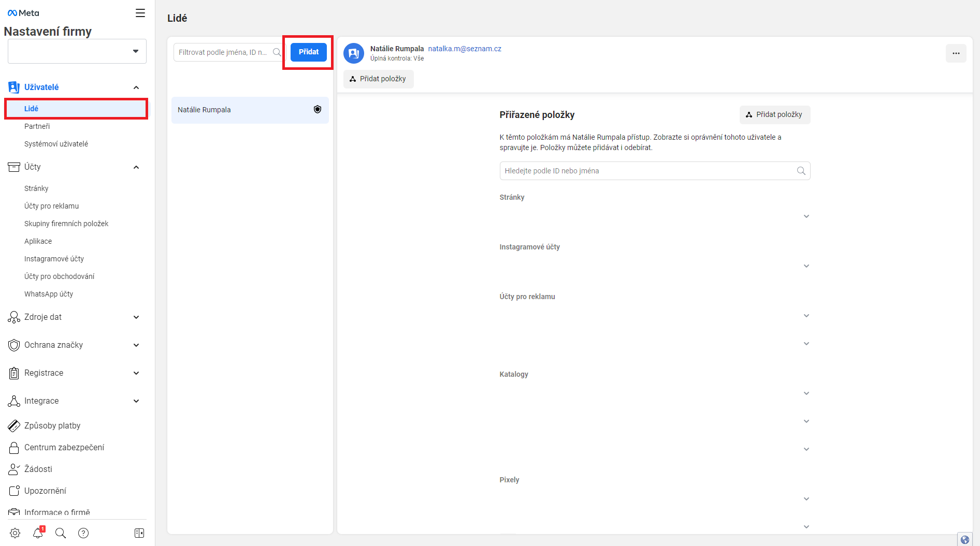
Task: Open the business account dropdown selector
Action: point(77,51)
